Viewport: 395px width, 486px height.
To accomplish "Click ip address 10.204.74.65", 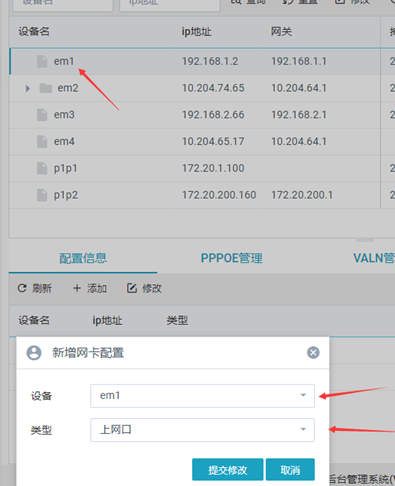I will tap(213, 88).
